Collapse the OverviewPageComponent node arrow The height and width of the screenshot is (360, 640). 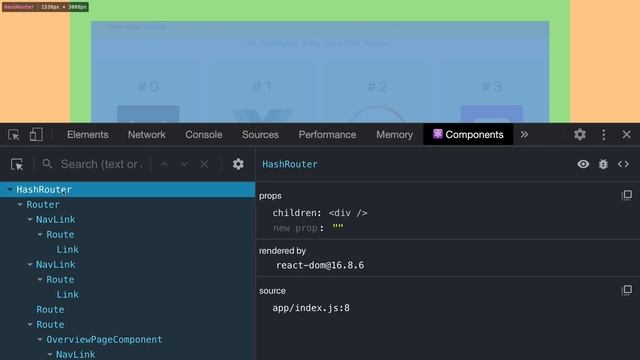pos(40,340)
